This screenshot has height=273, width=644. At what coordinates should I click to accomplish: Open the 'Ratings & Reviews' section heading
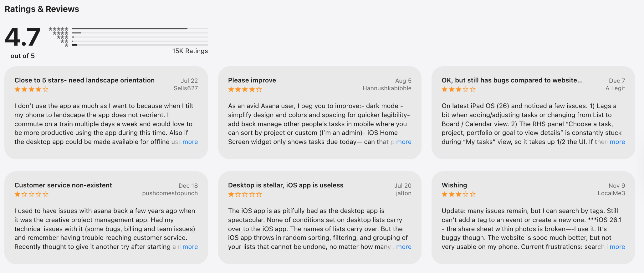(42, 9)
